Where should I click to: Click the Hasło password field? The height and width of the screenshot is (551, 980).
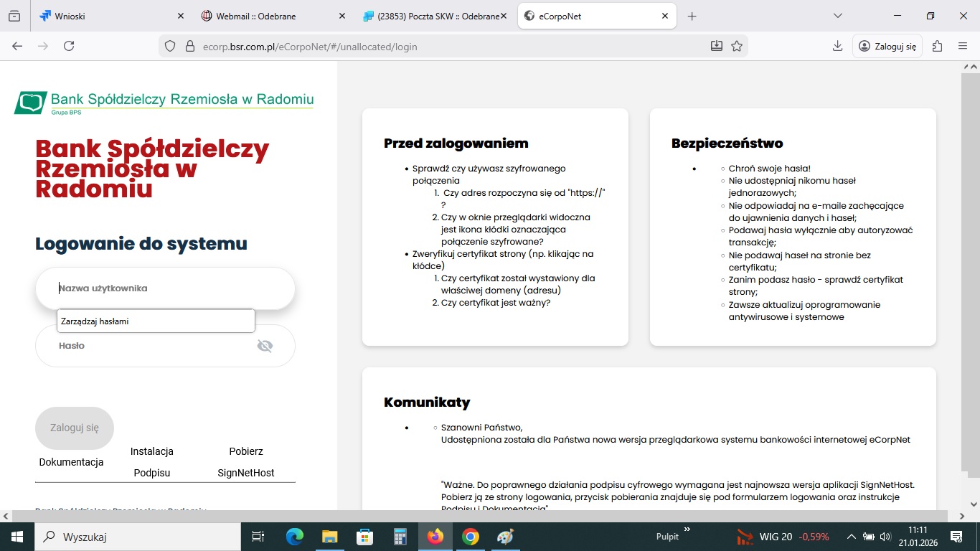(165, 346)
